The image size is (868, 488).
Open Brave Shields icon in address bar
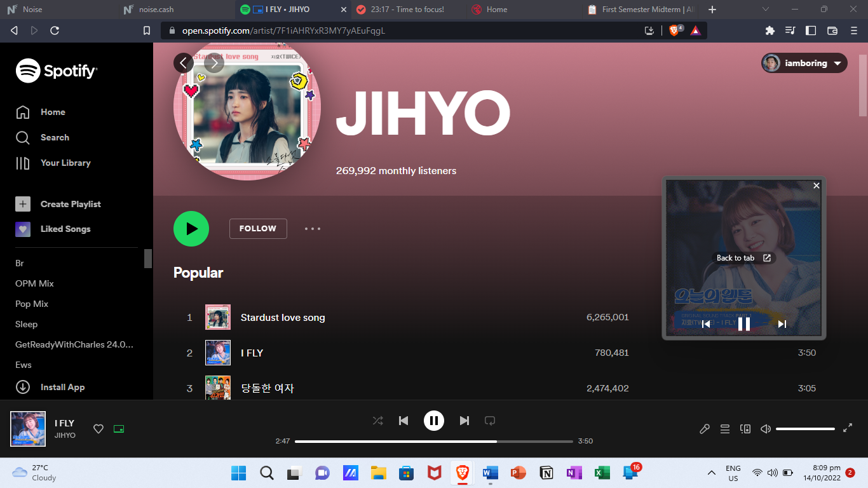click(x=675, y=30)
